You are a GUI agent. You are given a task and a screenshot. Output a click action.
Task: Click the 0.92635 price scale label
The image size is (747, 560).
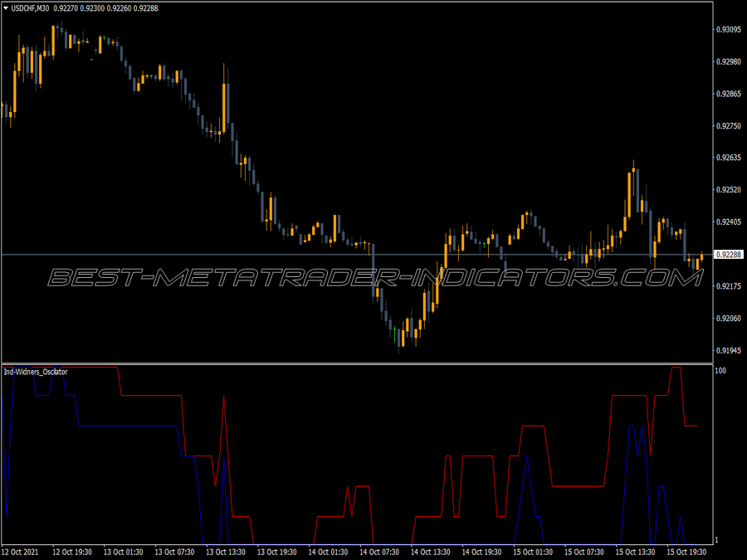[x=729, y=158]
